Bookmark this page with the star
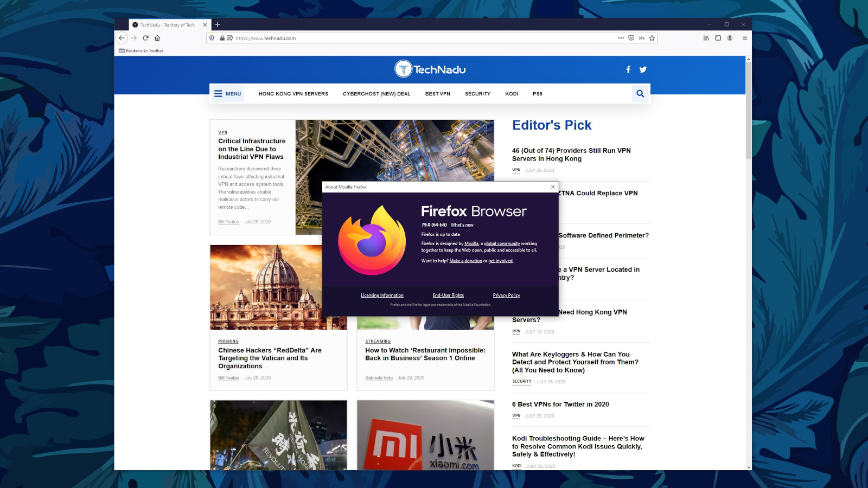The height and width of the screenshot is (488, 868). pyautogui.click(x=652, y=38)
